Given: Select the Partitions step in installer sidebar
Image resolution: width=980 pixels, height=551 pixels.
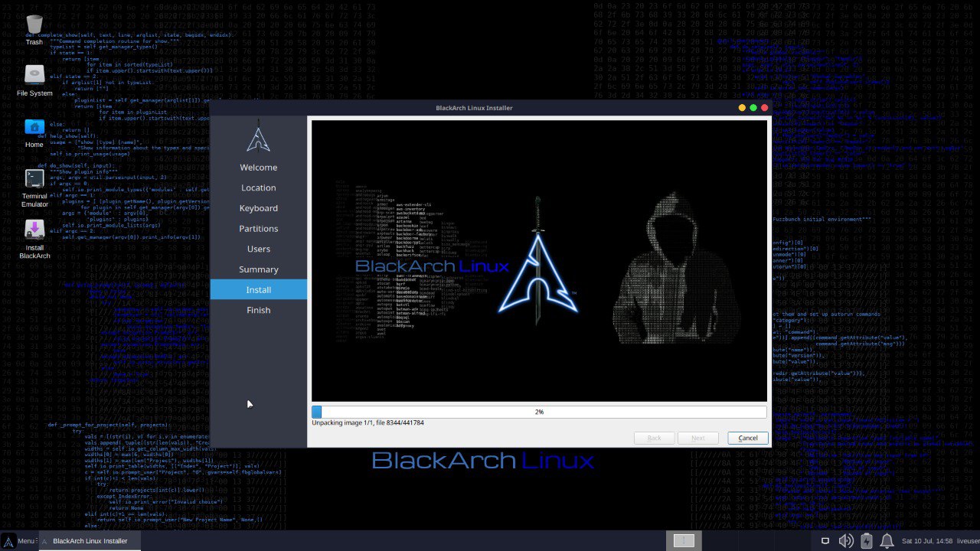Looking at the screenshot, I should [x=259, y=228].
